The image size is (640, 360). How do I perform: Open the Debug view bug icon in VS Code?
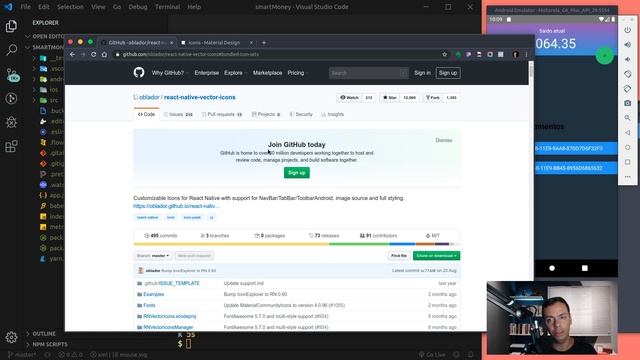[x=11, y=122]
